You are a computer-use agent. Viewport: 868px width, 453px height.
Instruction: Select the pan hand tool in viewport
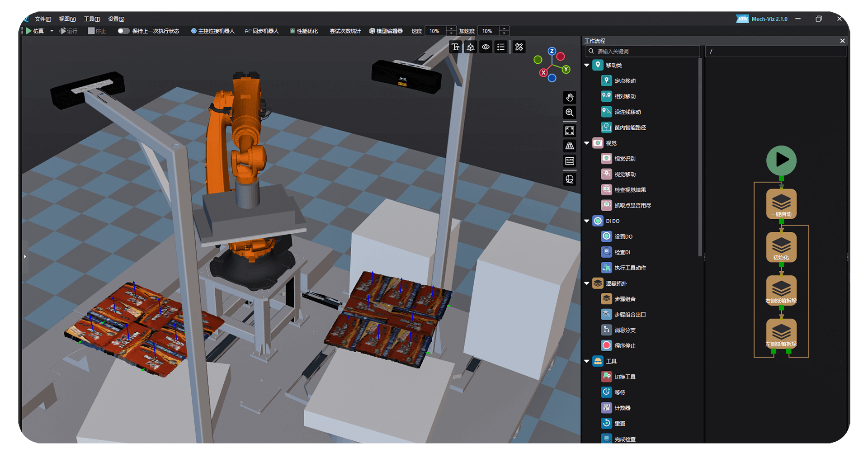click(x=570, y=97)
